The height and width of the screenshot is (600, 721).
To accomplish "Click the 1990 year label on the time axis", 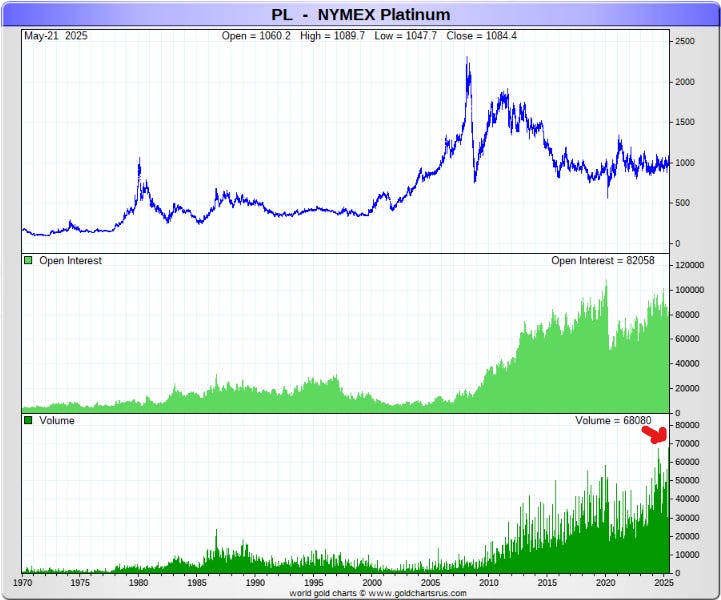I will pyautogui.click(x=255, y=583).
